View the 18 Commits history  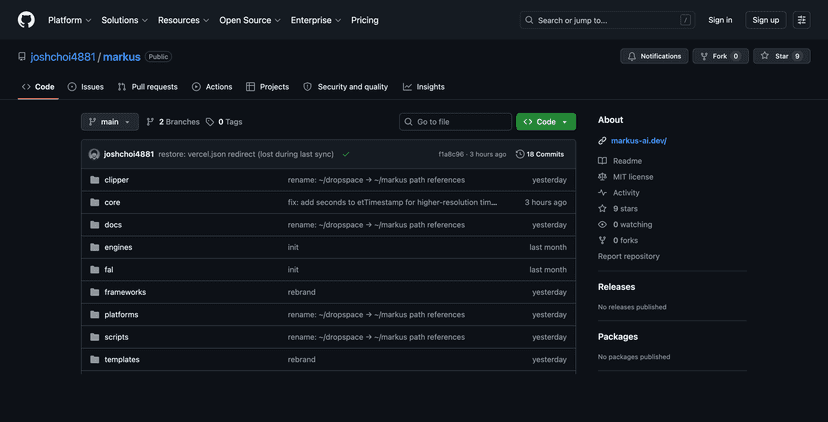click(x=540, y=154)
